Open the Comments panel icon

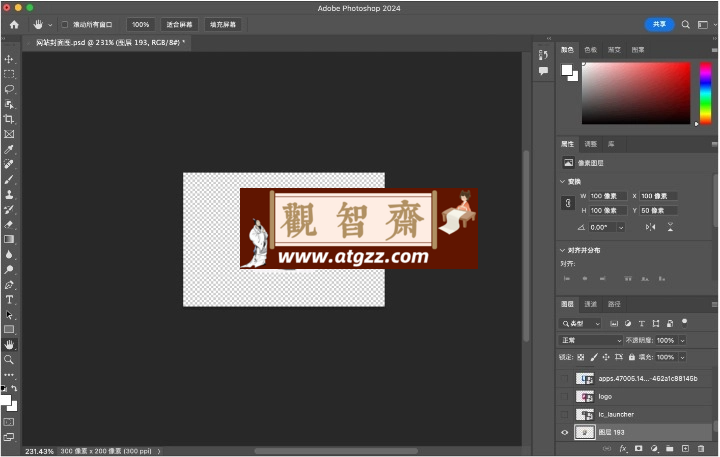543,71
